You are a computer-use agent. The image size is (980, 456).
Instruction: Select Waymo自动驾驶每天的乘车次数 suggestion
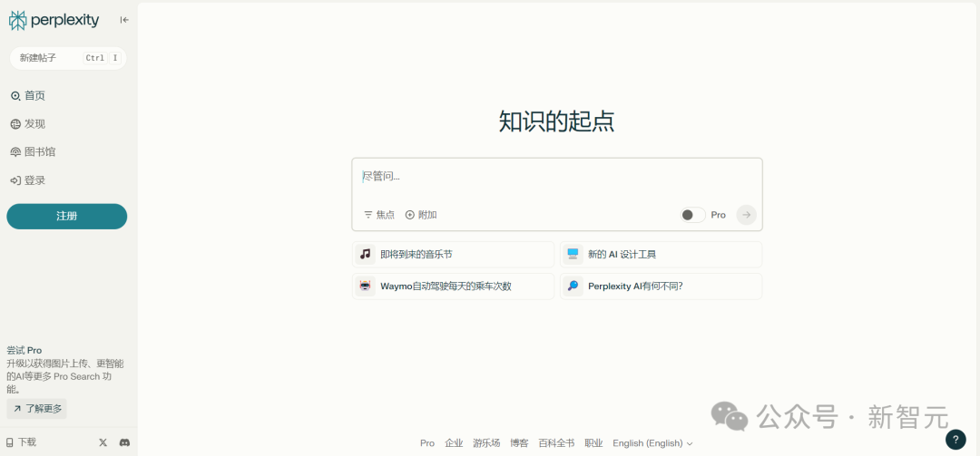[453, 286]
